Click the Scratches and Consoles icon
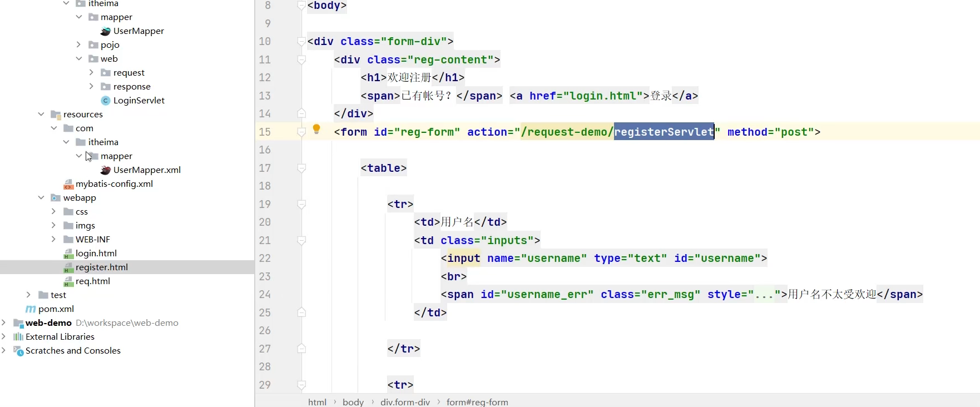980x407 pixels. coord(18,351)
